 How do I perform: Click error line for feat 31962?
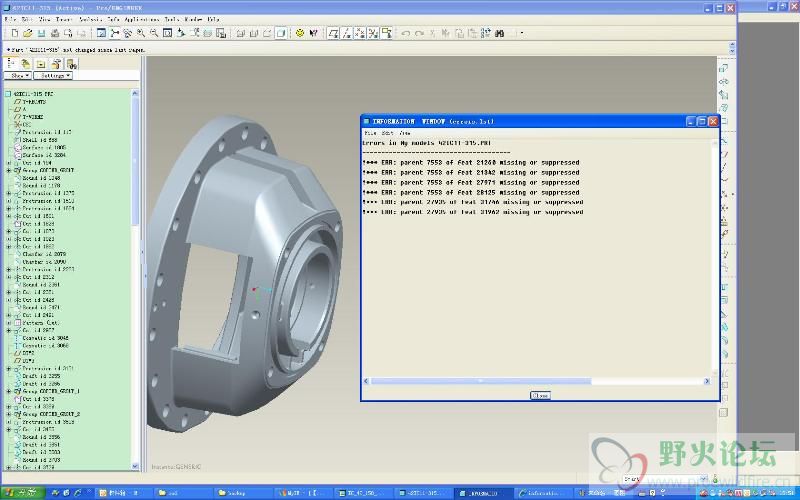point(473,212)
